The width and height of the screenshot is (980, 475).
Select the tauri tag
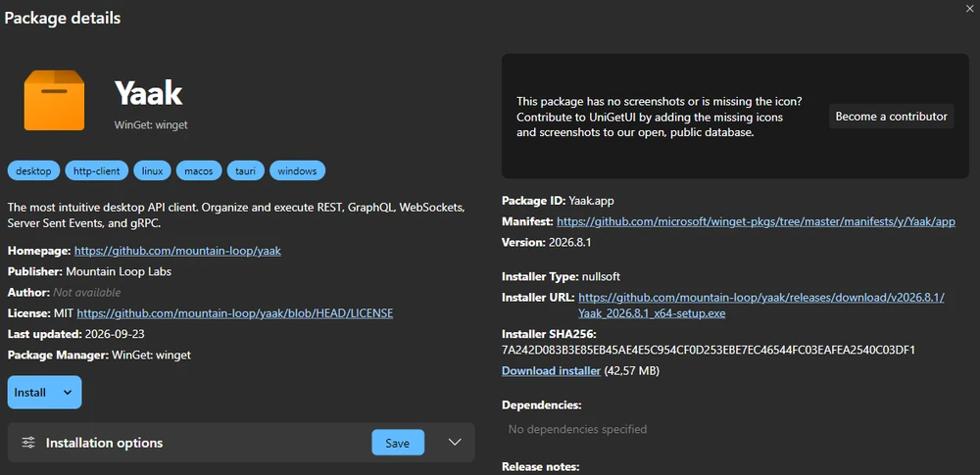pos(246,170)
